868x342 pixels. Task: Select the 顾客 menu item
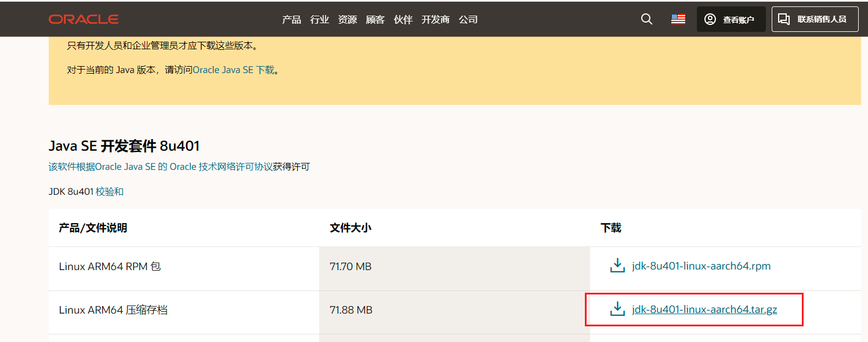point(375,20)
